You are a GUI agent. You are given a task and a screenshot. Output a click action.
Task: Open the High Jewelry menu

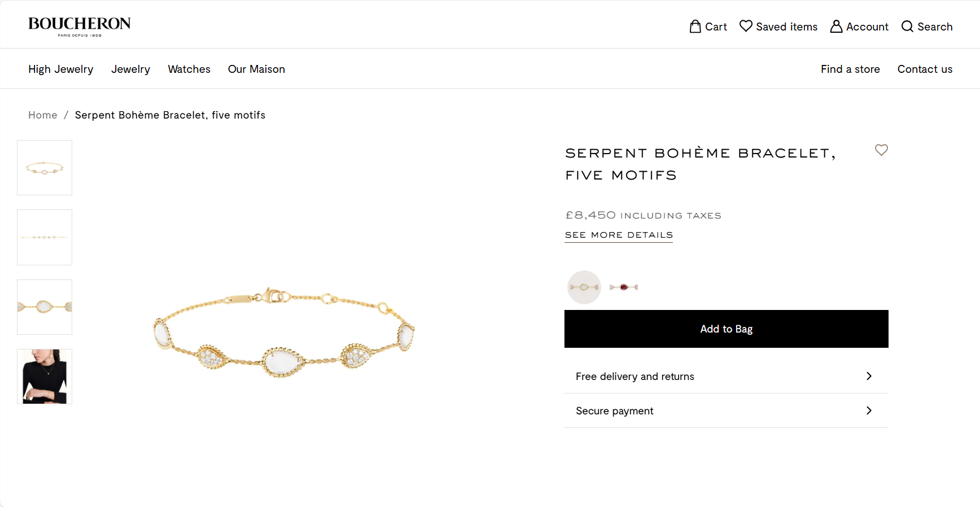61,69
